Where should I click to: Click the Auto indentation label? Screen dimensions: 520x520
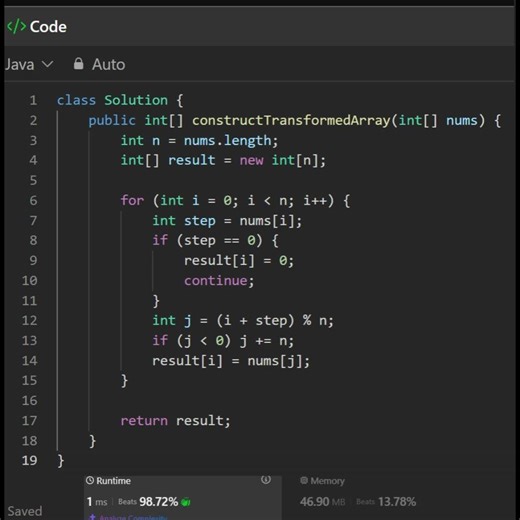point(109,64)
